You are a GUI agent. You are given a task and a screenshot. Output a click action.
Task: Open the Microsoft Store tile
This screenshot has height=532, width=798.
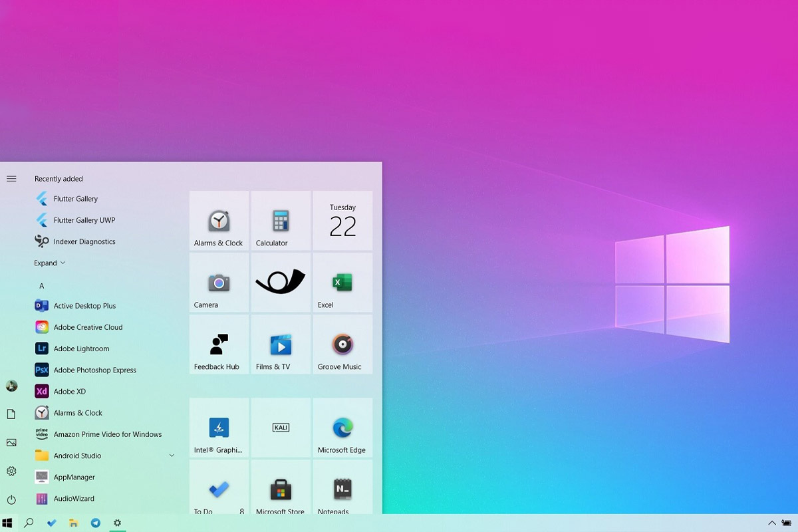281,487
